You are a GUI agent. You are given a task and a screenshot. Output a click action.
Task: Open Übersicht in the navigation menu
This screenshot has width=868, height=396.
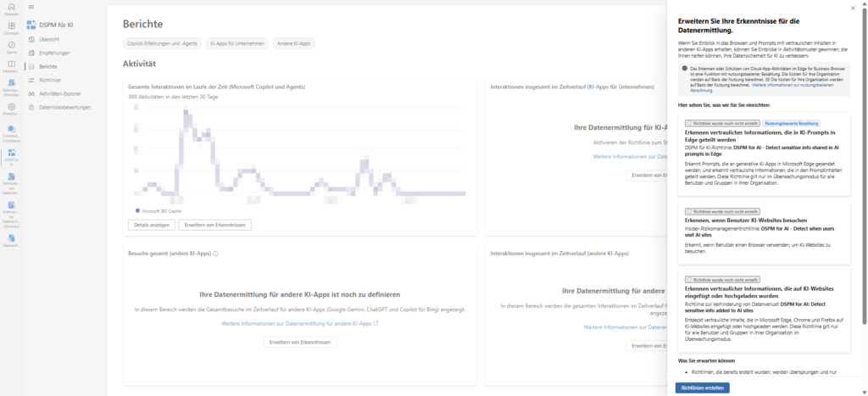(x=48, y=40)
